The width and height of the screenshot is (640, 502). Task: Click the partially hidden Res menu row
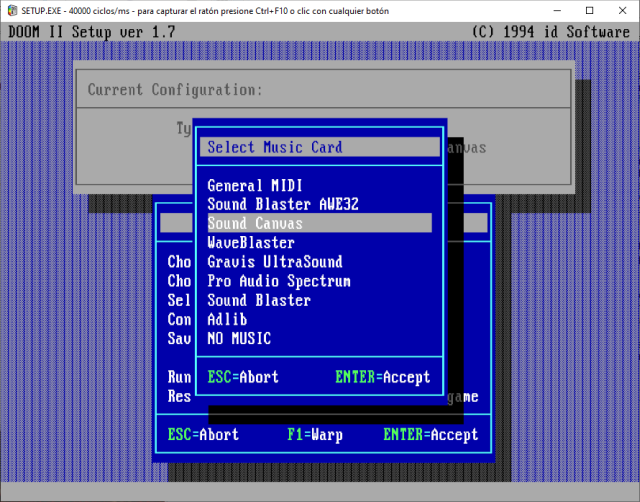(x=179, y=396)
